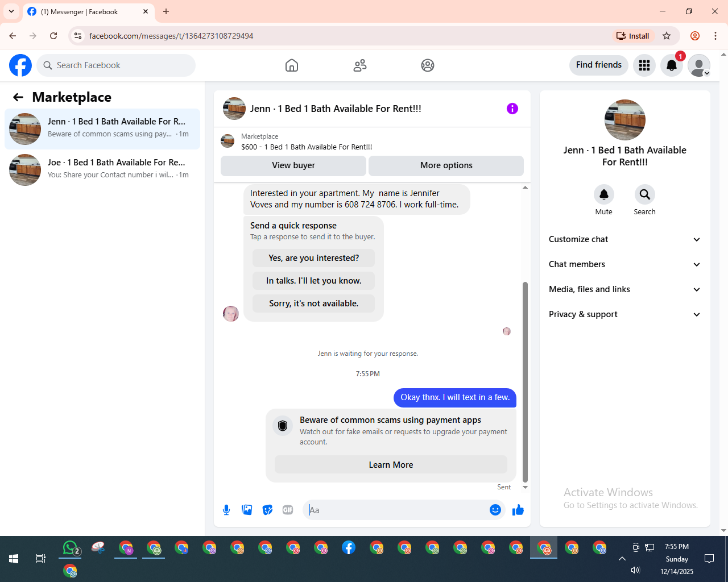Focus the Search Facebook field
This screenshot has width=728, height=582.
(x=116, y=65)
